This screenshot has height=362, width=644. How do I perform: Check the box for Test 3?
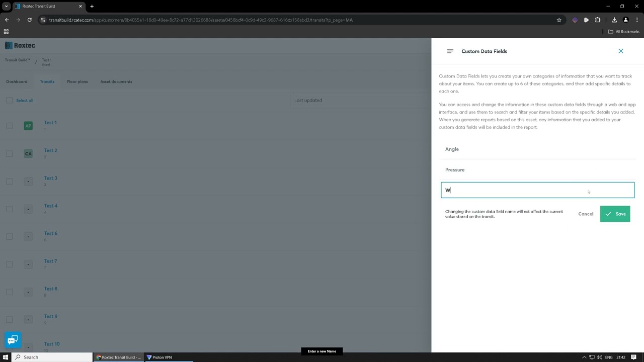coord(10,181)
